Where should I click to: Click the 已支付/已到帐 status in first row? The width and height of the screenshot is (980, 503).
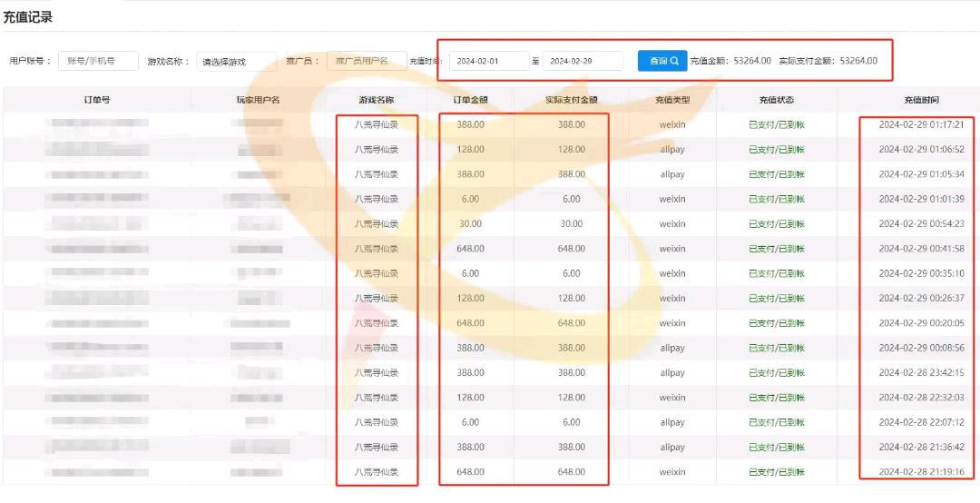click(777, 124)
